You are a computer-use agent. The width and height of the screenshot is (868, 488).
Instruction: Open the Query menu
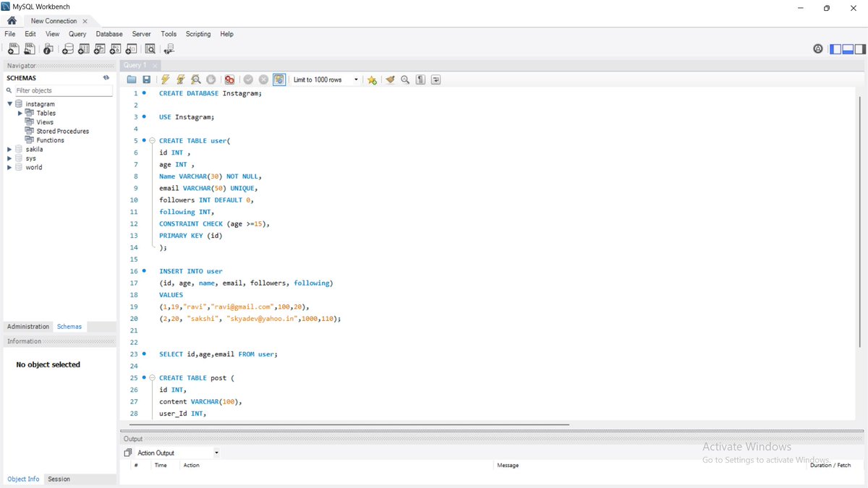(x=77, y=34)
